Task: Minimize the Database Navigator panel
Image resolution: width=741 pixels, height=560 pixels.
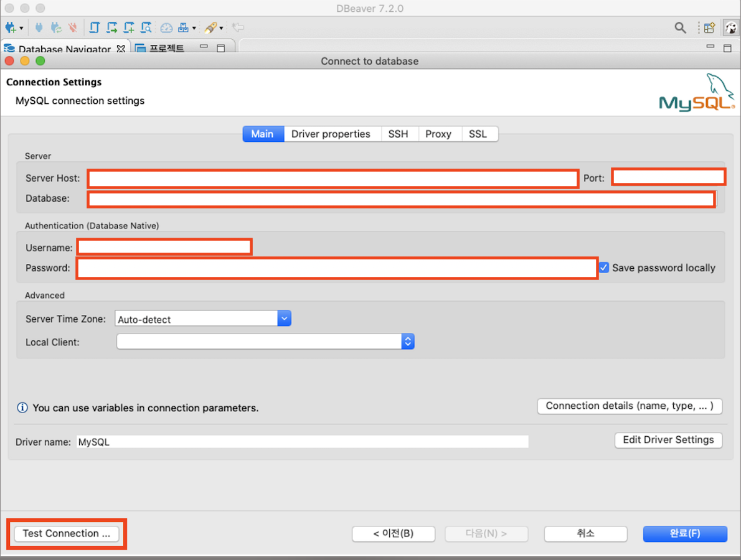Action: tap(204, 47)
